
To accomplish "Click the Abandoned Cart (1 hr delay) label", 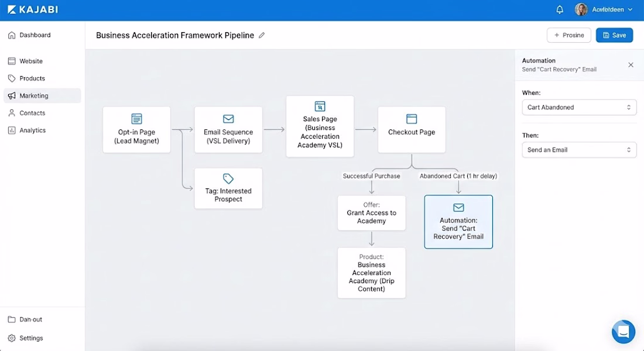I will coord(458,176).
